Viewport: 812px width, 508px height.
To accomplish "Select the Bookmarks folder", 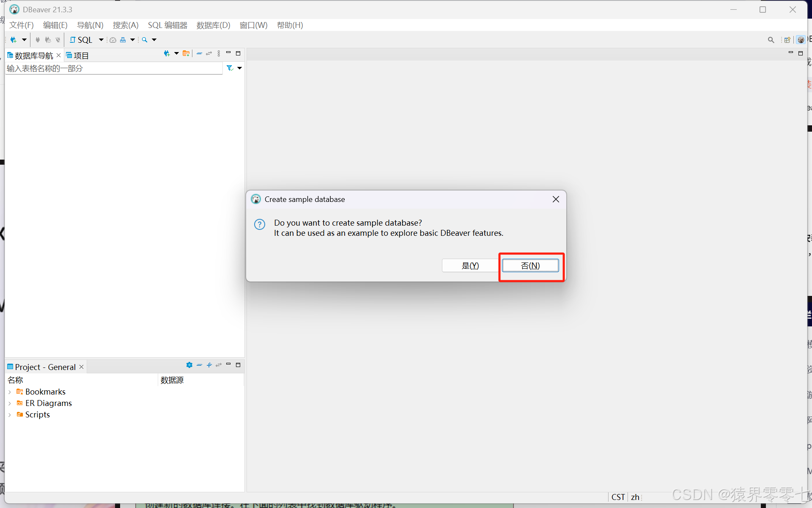I will pyautogui.click(x=41, y=392).
